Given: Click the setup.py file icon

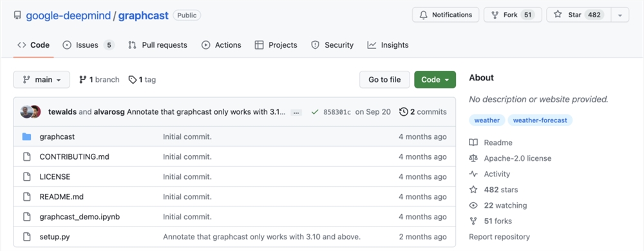Looking at the screenshot, I should pyautogui.click(x=26, y=237).
